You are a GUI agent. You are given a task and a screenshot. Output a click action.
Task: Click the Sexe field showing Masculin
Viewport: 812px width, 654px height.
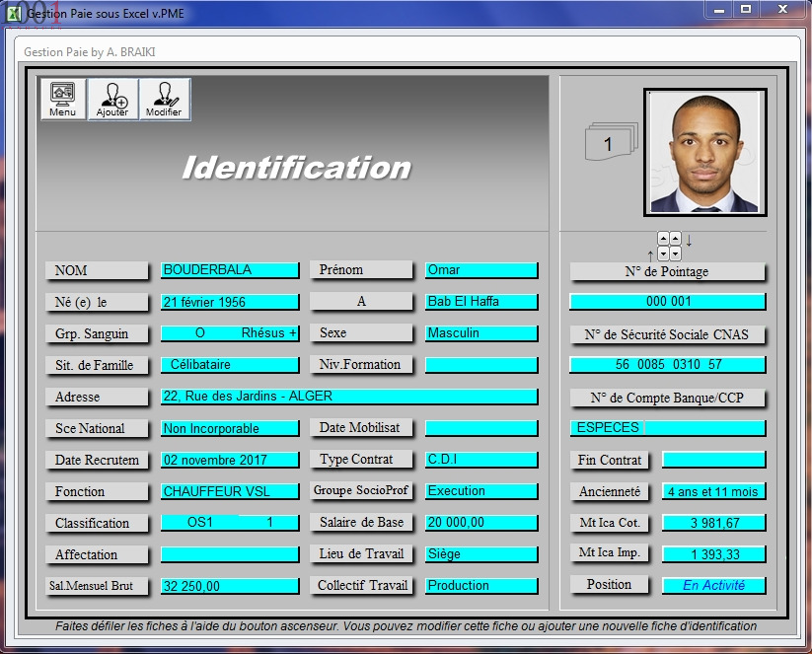pos(481,333)
